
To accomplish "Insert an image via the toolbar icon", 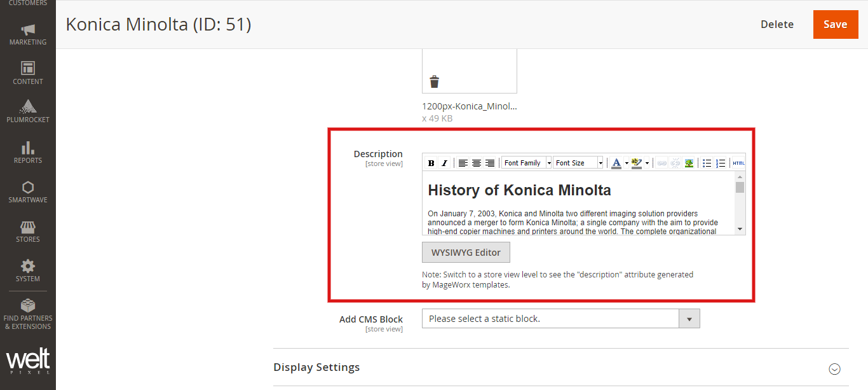I will point(689,164).
